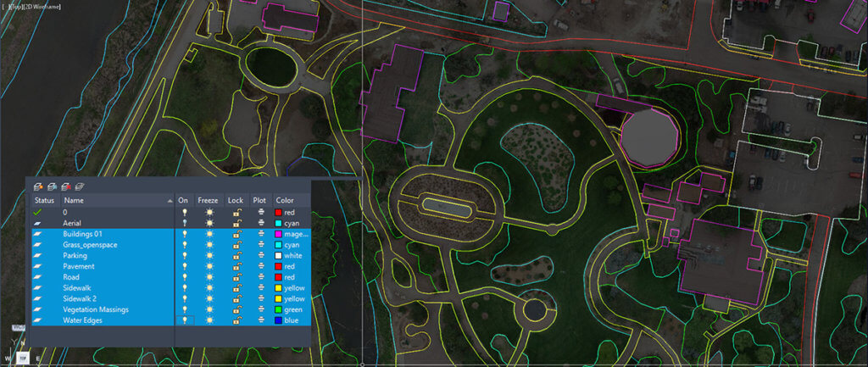Viewport: 868px width, 367px height.
Task: Freeze the Road layer sun icon
Action: click(209, 277)
